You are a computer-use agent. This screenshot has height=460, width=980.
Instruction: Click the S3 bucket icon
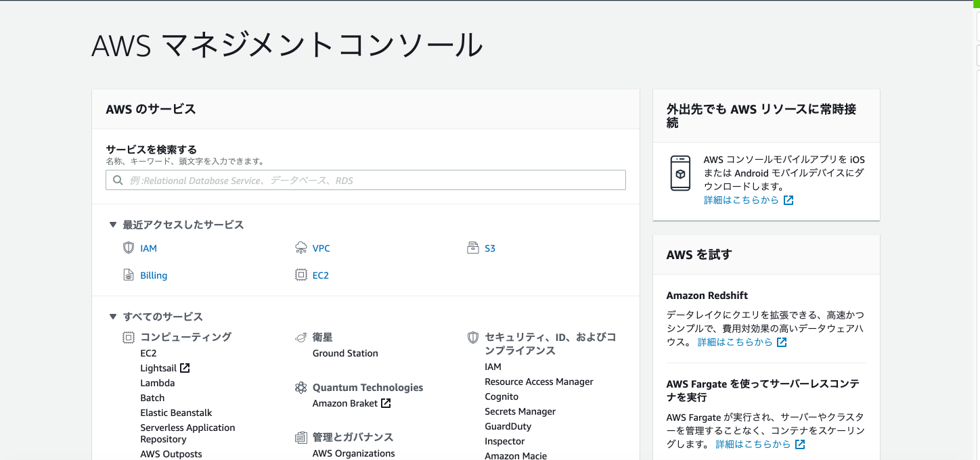(x=473, y=248)
